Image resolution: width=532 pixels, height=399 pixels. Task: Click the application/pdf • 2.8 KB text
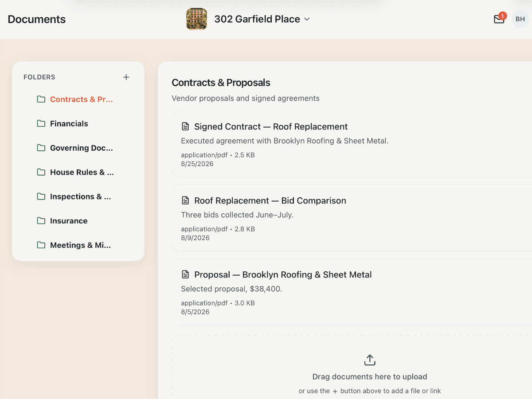[218, 229]
